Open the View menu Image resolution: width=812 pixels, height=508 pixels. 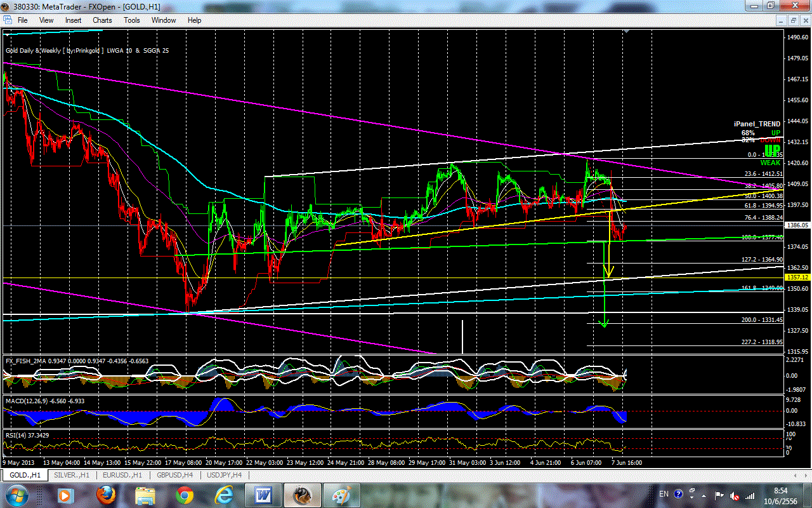point(46,20)
